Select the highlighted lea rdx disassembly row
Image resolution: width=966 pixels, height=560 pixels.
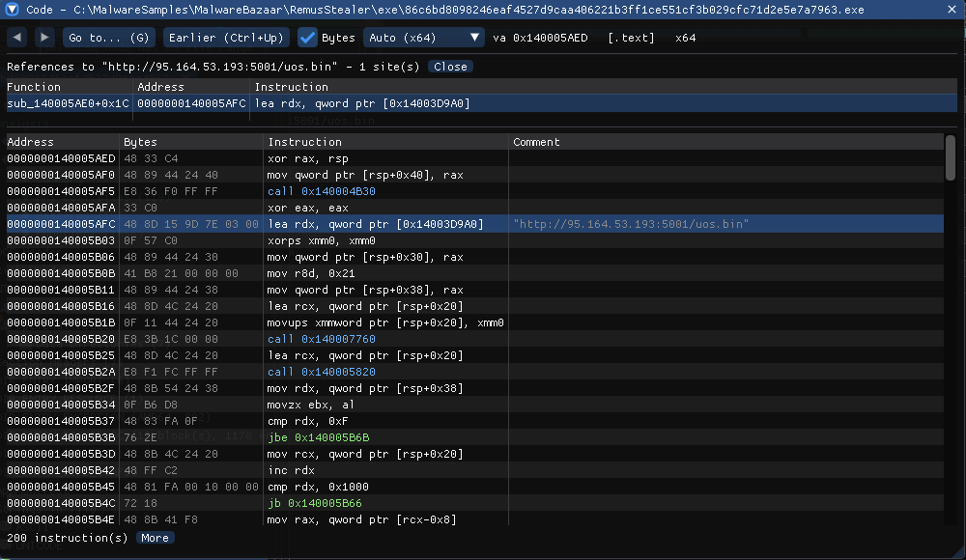point(474,224)
